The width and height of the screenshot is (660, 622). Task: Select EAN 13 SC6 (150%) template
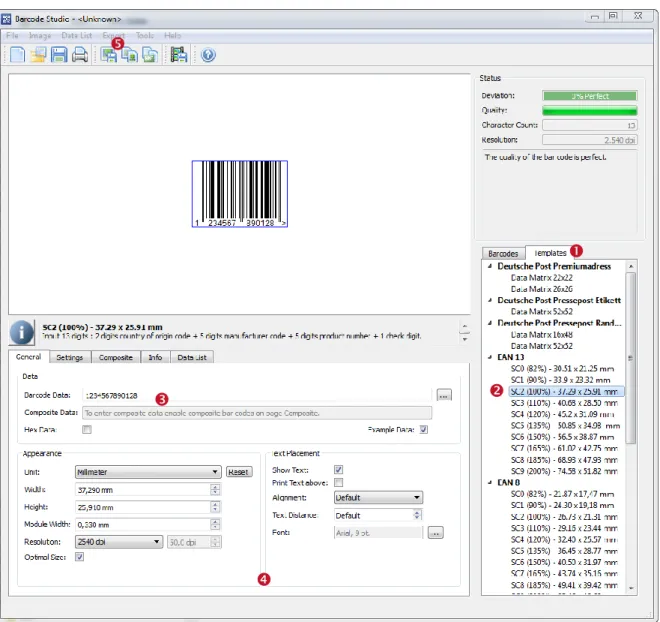tap(562, 437)
